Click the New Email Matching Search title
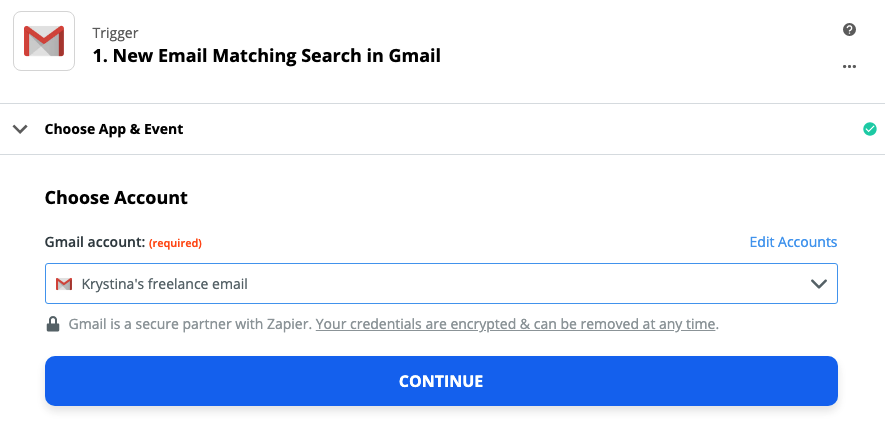885x439 pixels. 266,56
